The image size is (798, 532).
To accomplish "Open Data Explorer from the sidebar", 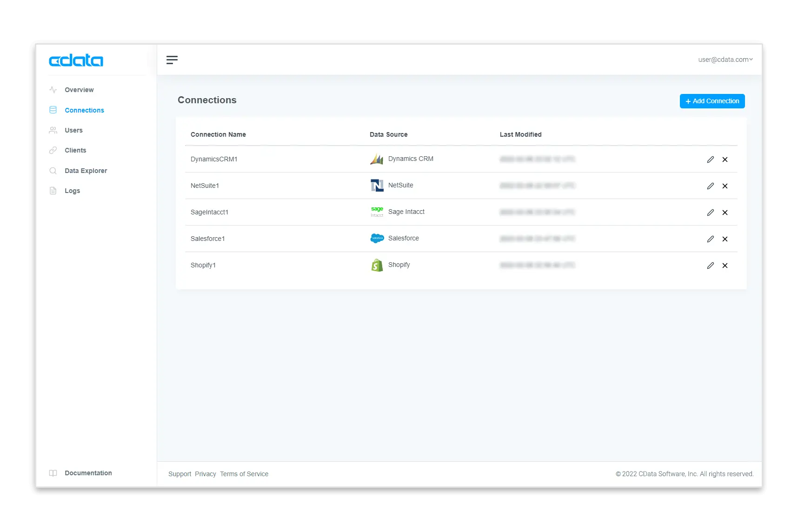I will [86, 171].
